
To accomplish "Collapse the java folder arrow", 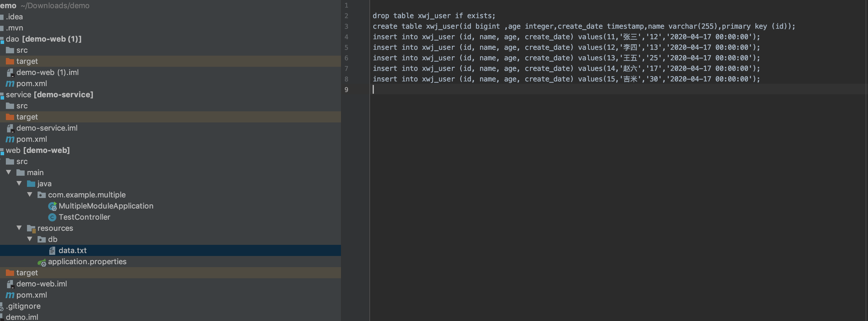I will (19, 183).
